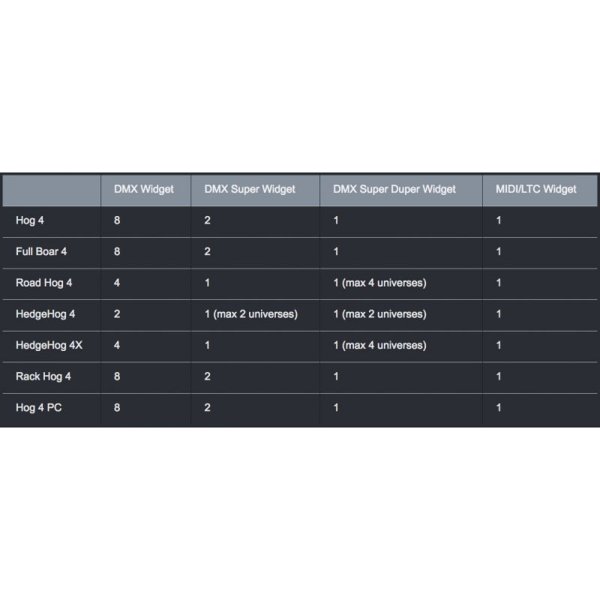Image resolution: width=600 pixels, height=600 pixels.
Task: Click Road Hog 4 Super Duper Widget cell
Action: [x=380, y=283]
